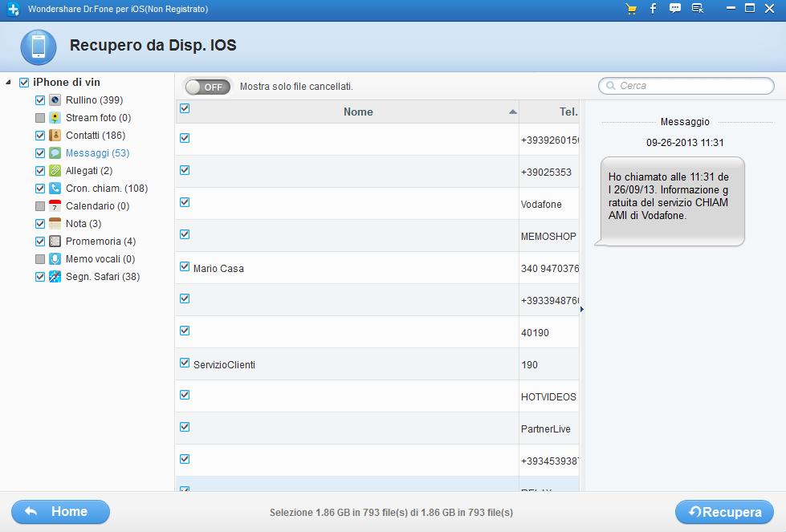Click the iOS device phone icon in header
Viewport: 786px width, 532px height.
pos(39,47)
